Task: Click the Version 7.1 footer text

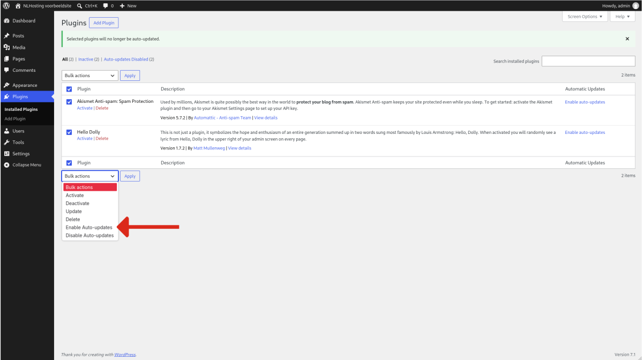Action: [x=625, y=355]
